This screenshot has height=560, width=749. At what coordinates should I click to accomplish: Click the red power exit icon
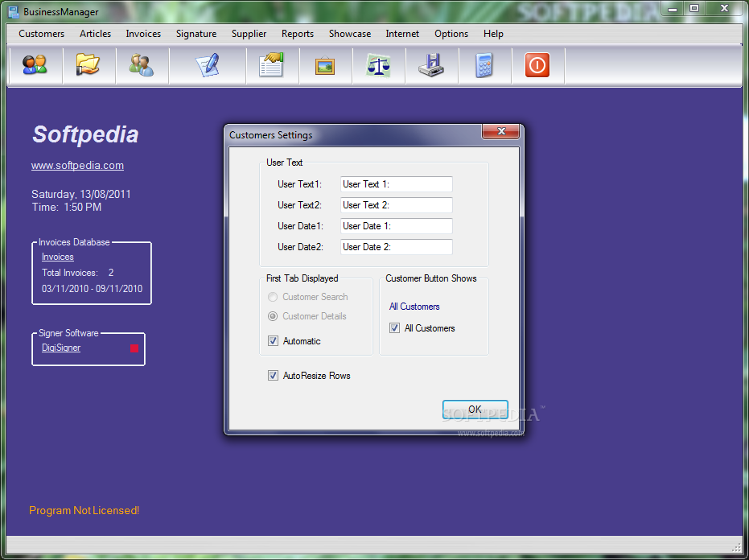537,65
